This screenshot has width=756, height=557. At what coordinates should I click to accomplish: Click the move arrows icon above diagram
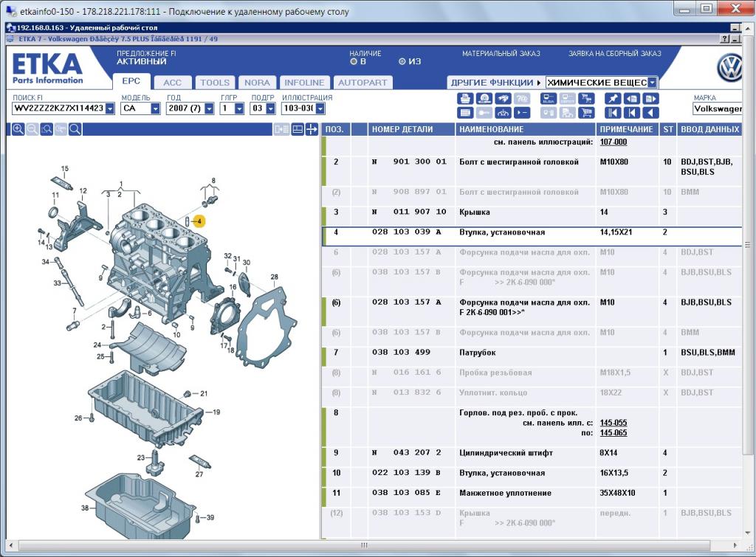click(x=312, y=129)
